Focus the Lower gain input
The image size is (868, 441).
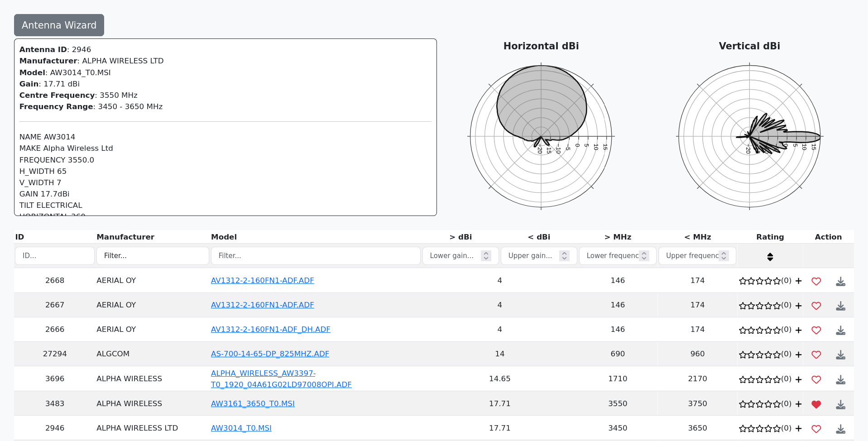click(460, 256)
